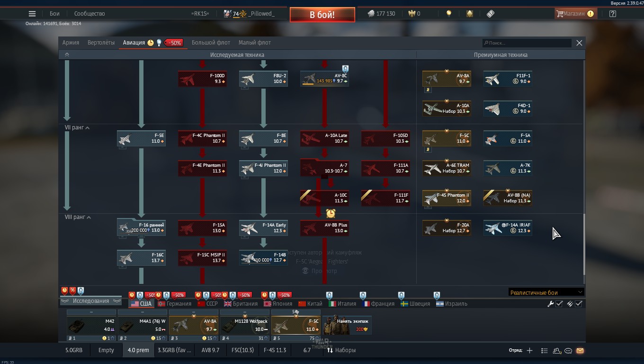This screenshot has height=364, width=644.
Task: Toggle the auto-refill ammo checkbox
Action: point(578,304)
